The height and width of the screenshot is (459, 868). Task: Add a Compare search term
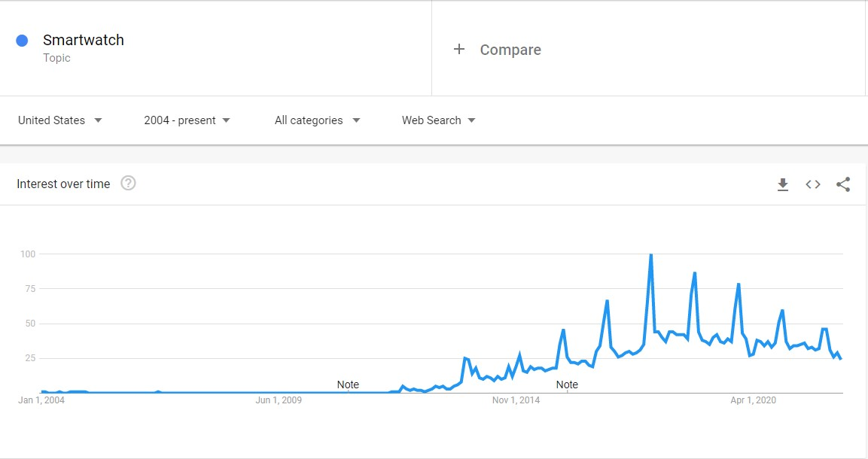pos(510,50)
